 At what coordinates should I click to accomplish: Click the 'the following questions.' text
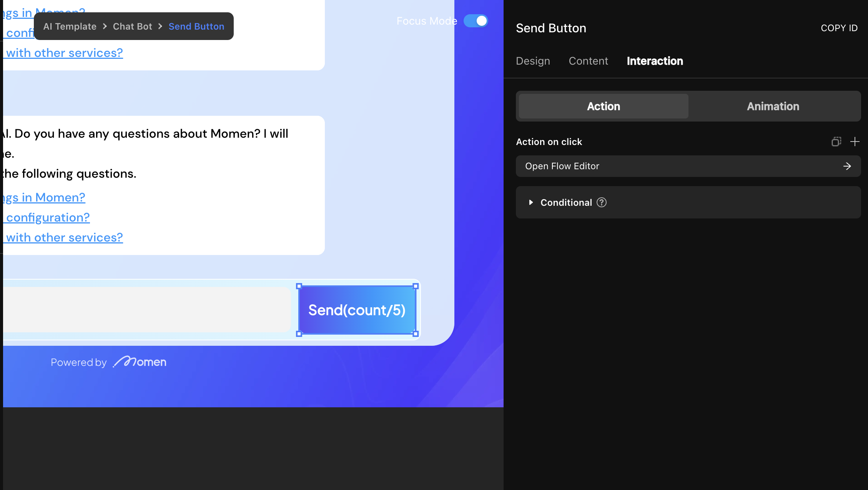pyautogui.click(x=70, y=173)
